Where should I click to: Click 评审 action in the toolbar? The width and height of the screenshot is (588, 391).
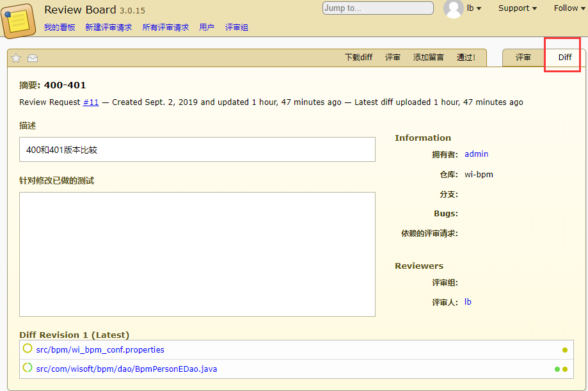click(x=392, y=58)
